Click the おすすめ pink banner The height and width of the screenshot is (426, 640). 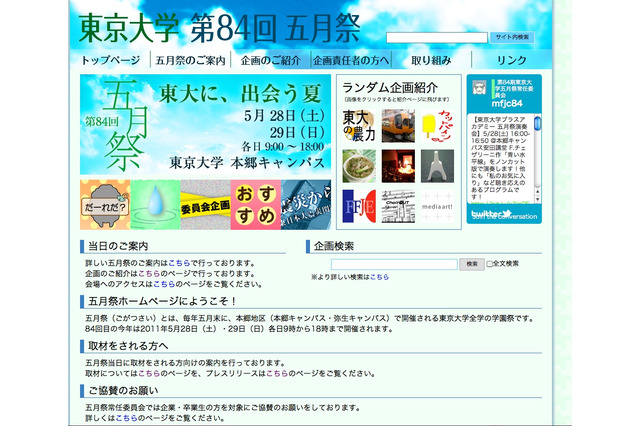pos(256,205)
